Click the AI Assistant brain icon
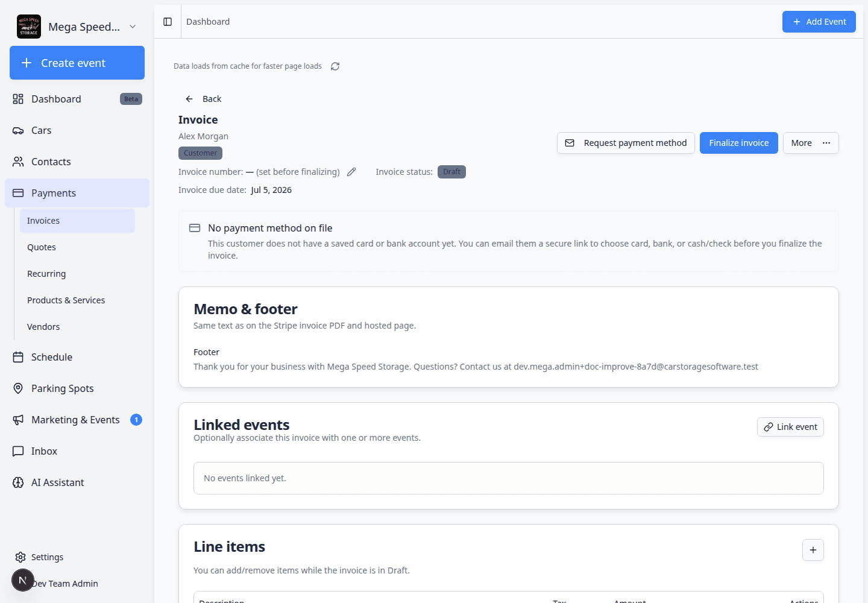This screenshot has width=868, height=603. [18, 482]
